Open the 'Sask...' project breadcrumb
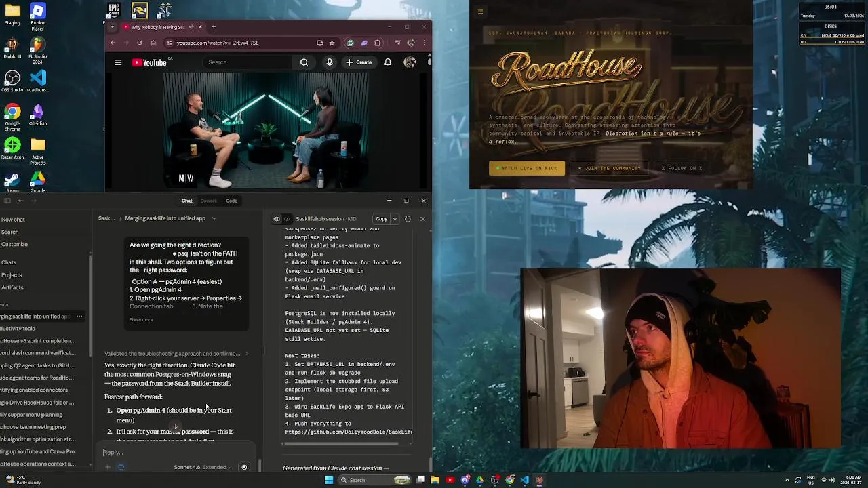Image resolution: width=868 pixels, height=488 pixels. tap(106, 218)
